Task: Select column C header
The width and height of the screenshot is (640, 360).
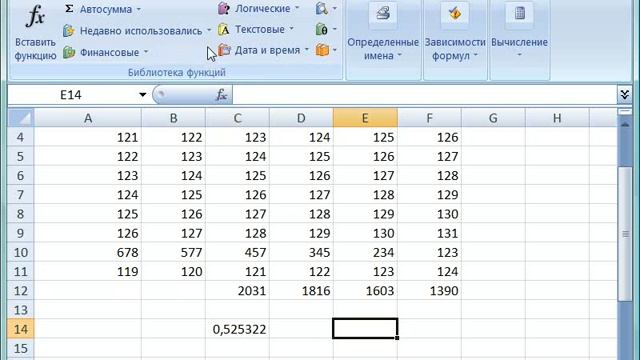Action: click(238, 118)
